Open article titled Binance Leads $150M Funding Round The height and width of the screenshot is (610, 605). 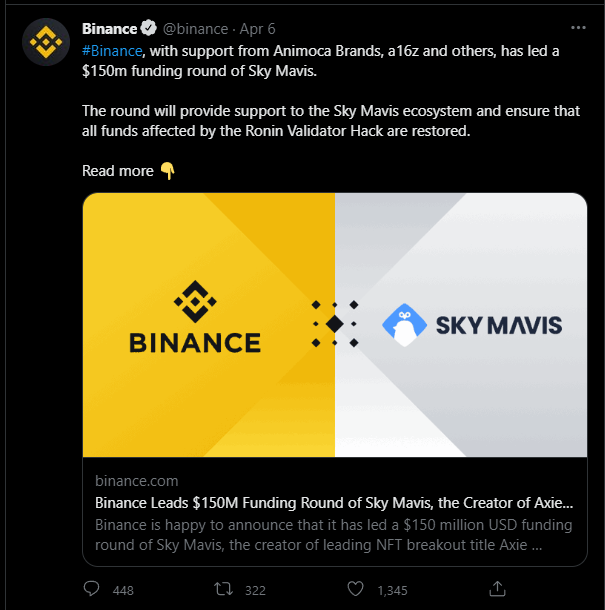(334, 503)
